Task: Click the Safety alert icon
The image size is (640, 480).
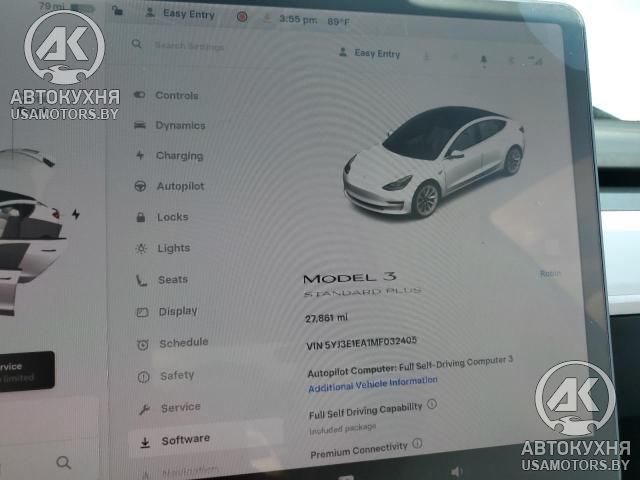Action: (144, 377)
